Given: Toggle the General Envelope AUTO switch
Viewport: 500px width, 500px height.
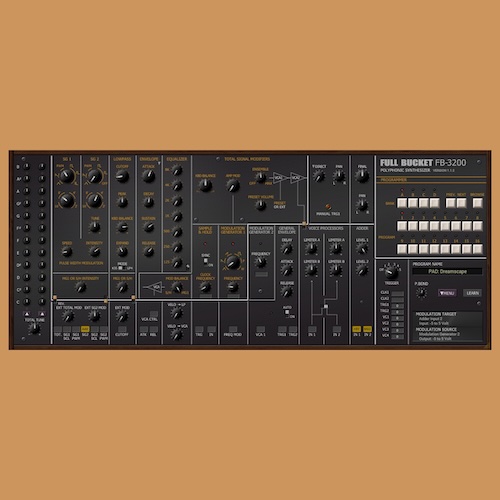Looking at the screenshot, I should tap(287, 312).
